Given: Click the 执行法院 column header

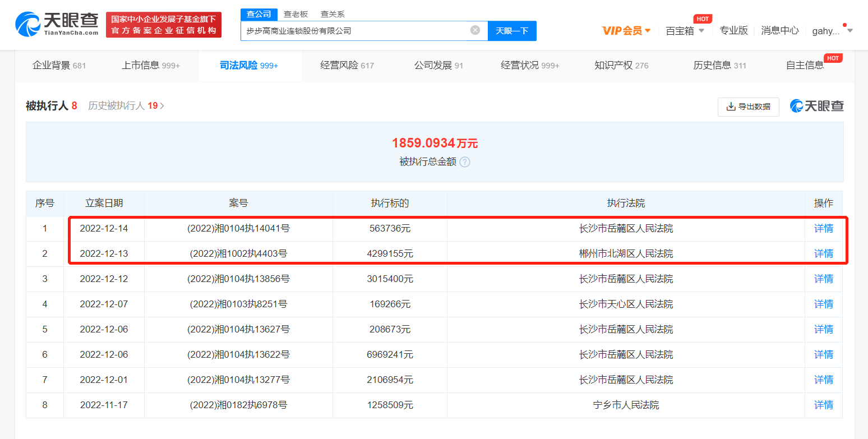Looking at the screenshot, I should coord(626,203).
